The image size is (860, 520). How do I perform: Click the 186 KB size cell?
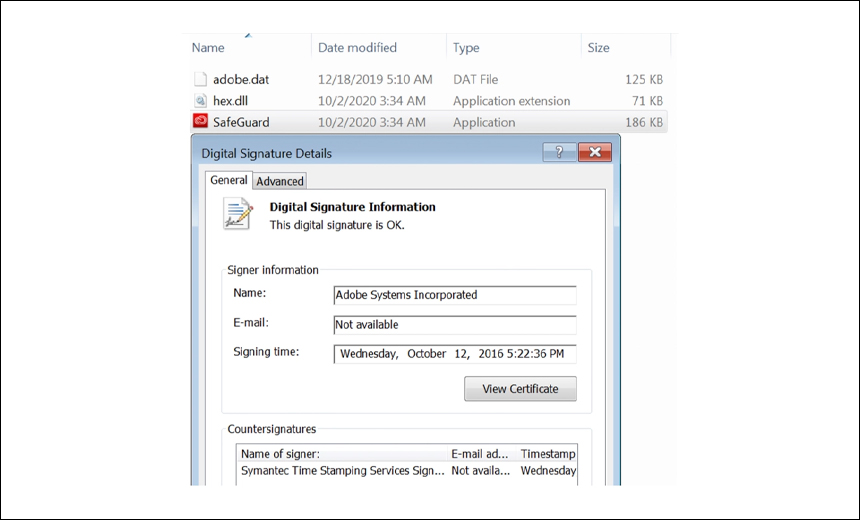(644, 122)
